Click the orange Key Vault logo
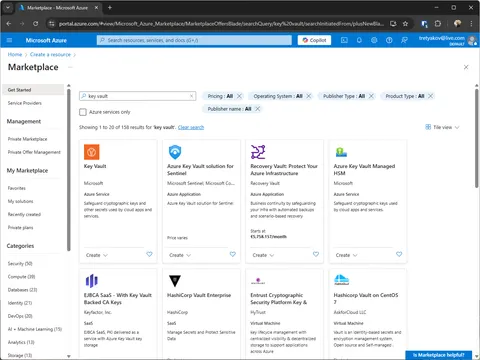The height and width of the screenshot is (360, 480). tap(92, 152)
